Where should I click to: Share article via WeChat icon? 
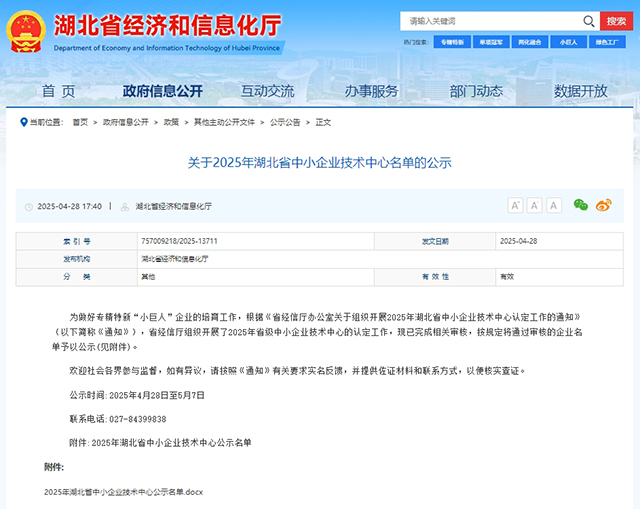coord(580,205)
